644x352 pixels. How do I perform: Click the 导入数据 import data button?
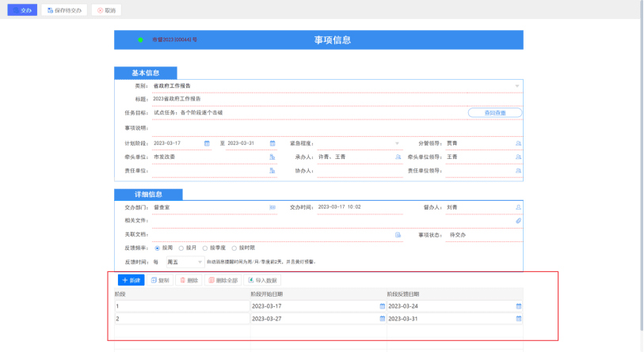pyautogui.click(x=262, y=280)
